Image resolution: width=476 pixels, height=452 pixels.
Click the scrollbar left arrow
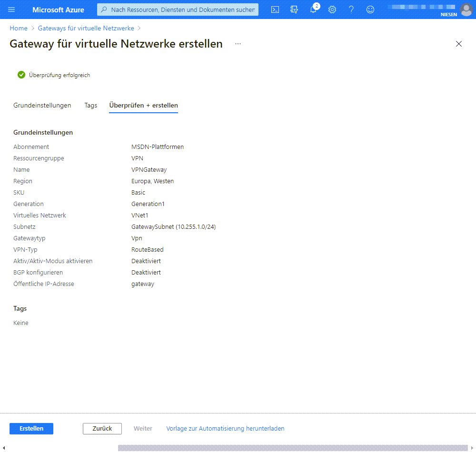[x=4, y=448]
